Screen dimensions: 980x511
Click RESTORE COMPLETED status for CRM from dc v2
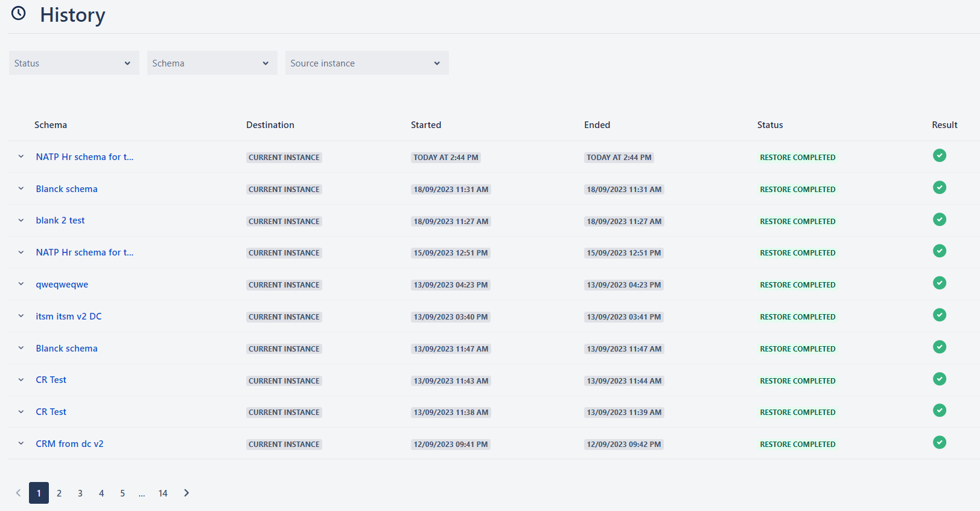pyautogui.click(x=798, y=445)
